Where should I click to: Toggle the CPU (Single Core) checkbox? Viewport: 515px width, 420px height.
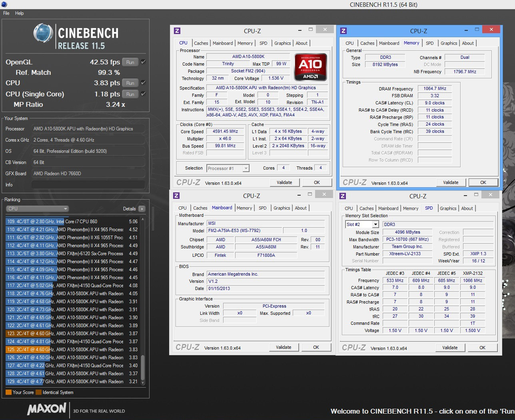tap(143, 94)
